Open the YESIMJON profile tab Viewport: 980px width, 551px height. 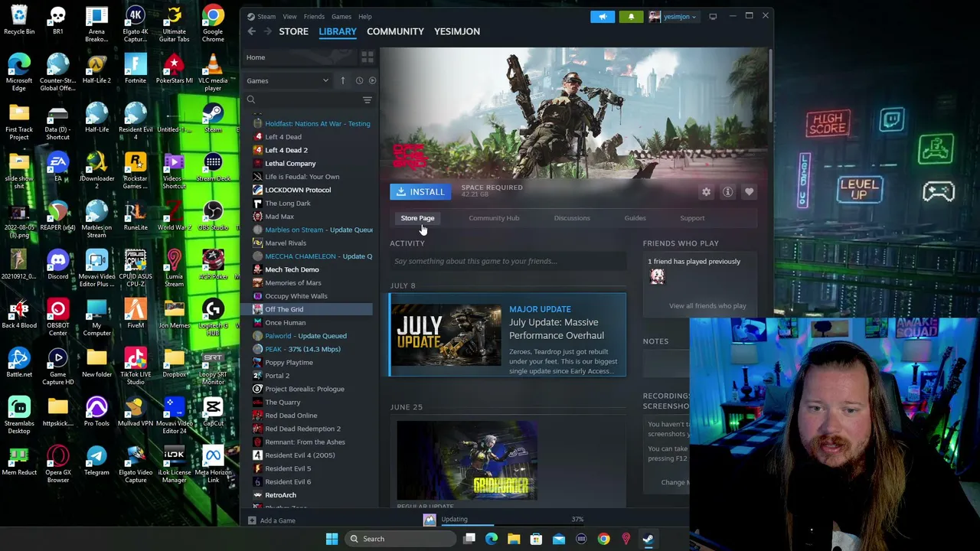click(x=457, y=31)
